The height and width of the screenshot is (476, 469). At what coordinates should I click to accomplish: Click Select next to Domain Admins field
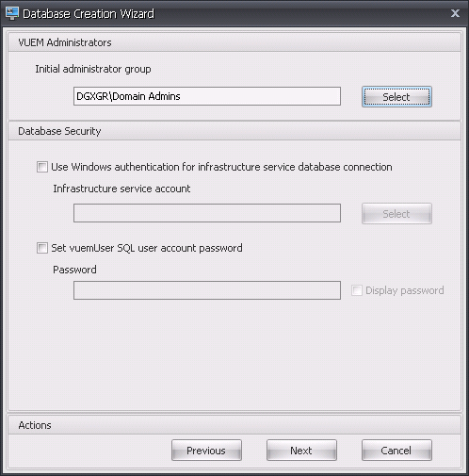click(396, 97)
